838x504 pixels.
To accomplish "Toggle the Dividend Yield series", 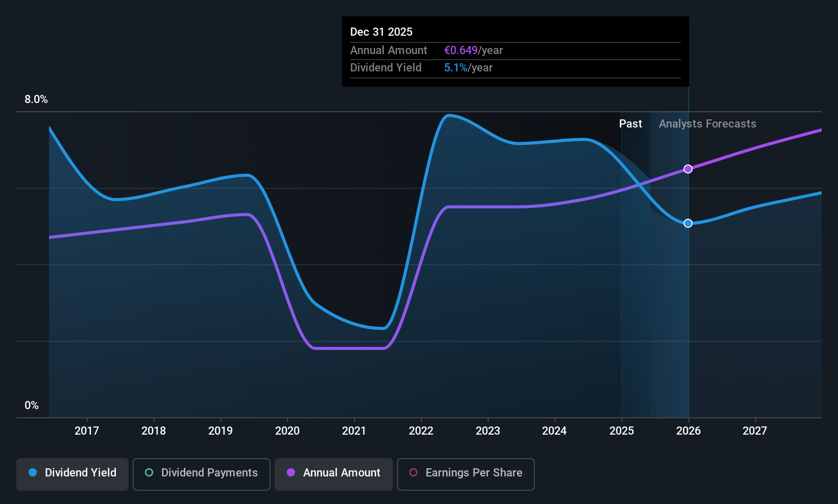I will [x=72, y=474].
